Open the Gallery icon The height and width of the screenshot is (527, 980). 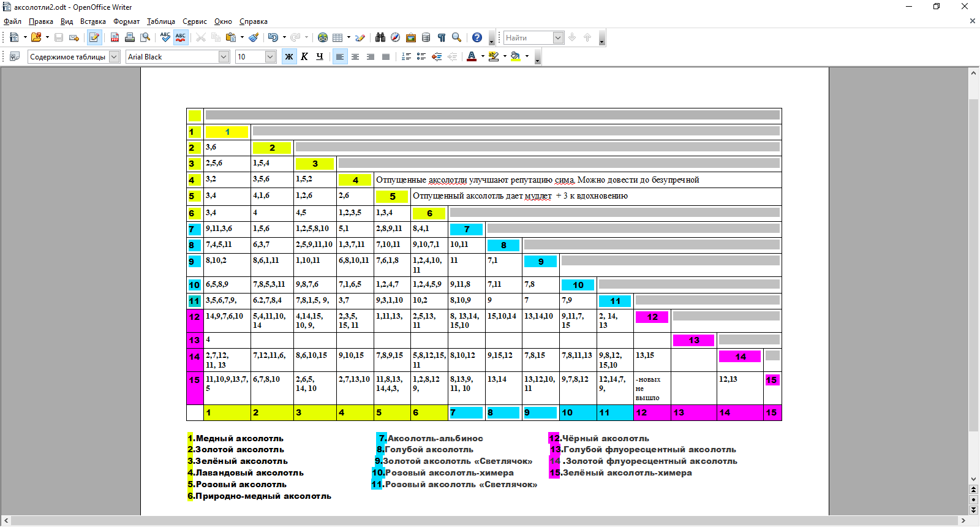pyautogui.click(x=411, y=37)
